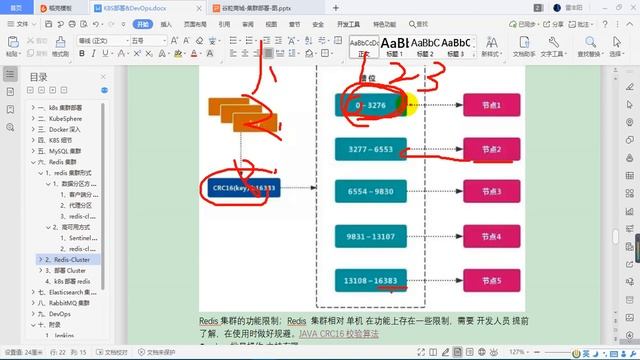This screenshot has width=640, height=360.
Task: Select the 标题 1 style
Action: pos(394,47)
